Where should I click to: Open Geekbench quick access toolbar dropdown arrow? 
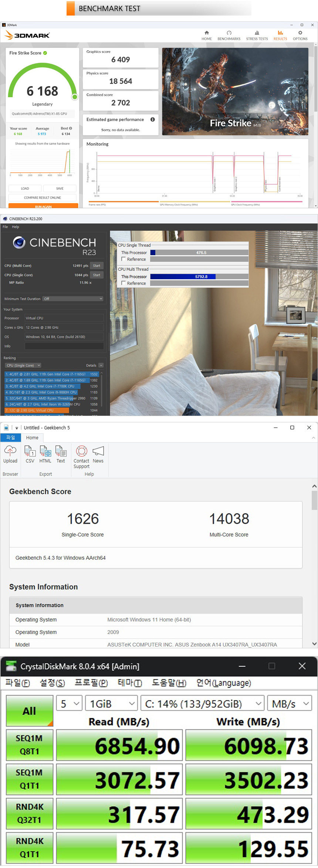pos(17,428)
